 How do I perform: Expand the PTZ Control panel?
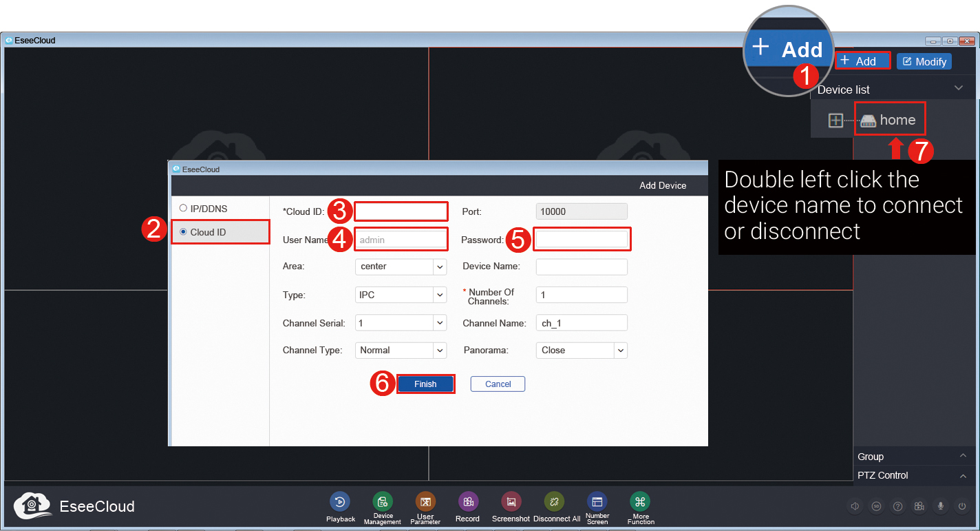click(963, 475)
